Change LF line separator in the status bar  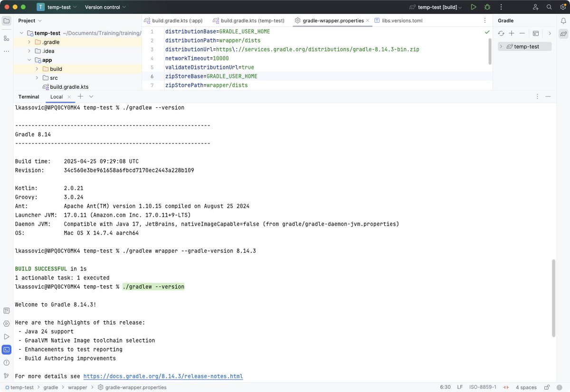point(460,387)
